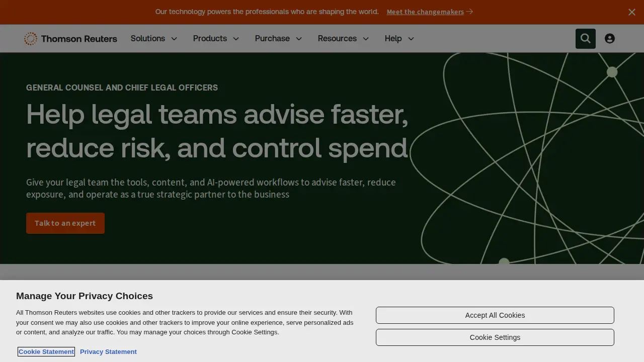
Task: Open the site search magnifier icon
Action: coord(586,39)
